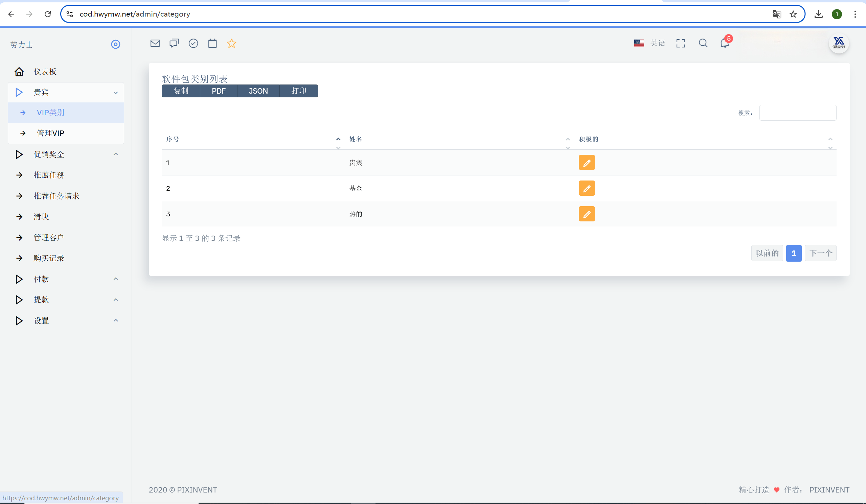Click the JSON export button

tap(258, 91)
